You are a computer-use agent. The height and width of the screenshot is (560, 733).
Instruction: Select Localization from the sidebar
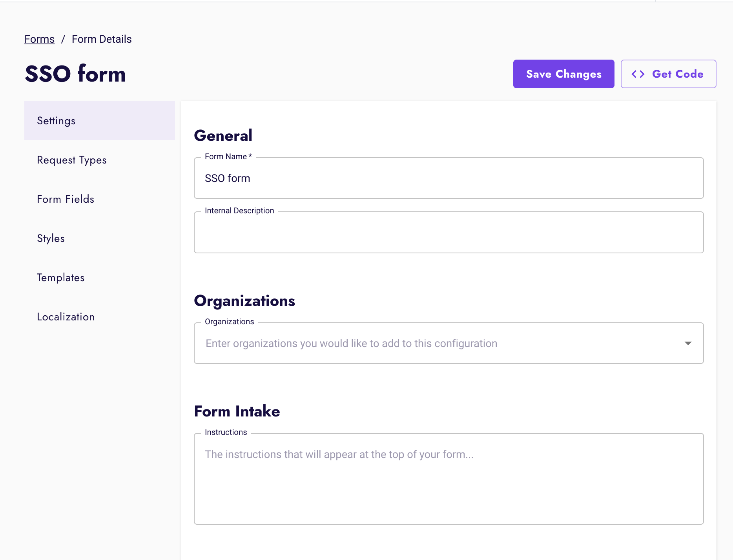coord(66,317)
